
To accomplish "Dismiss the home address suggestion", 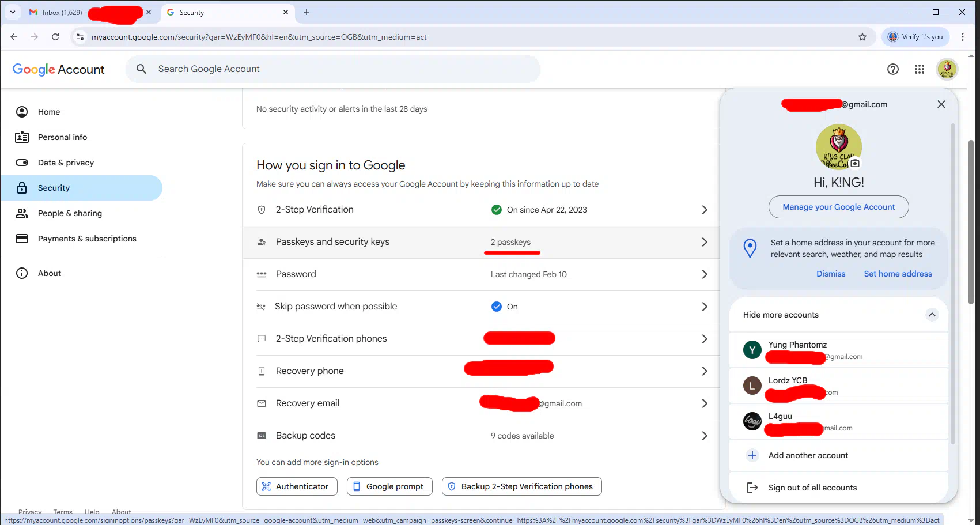I will [831, 274].
